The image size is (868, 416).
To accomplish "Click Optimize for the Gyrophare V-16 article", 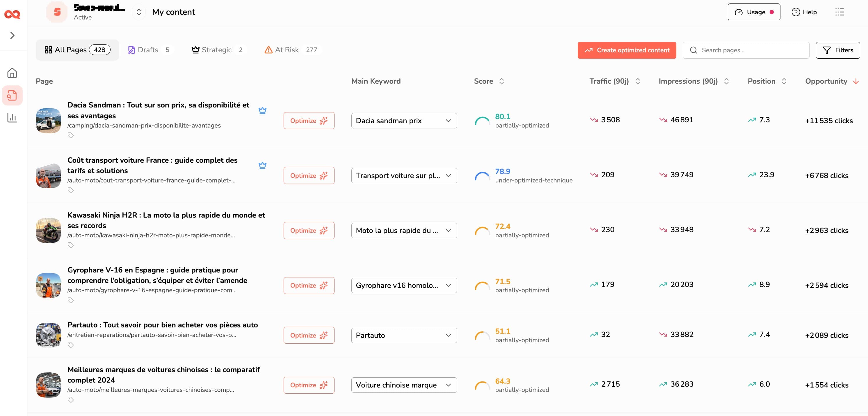I will click(x=309, y=285).
